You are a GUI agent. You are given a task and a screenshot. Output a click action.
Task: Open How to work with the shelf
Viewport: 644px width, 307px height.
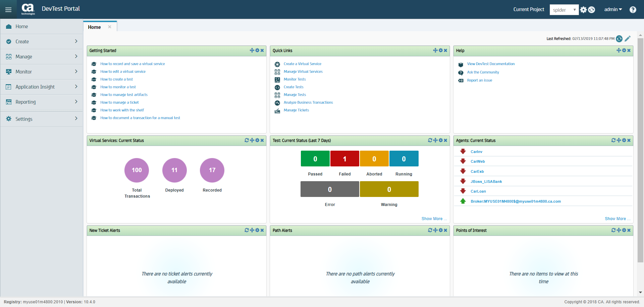click(x=122, y=110)
